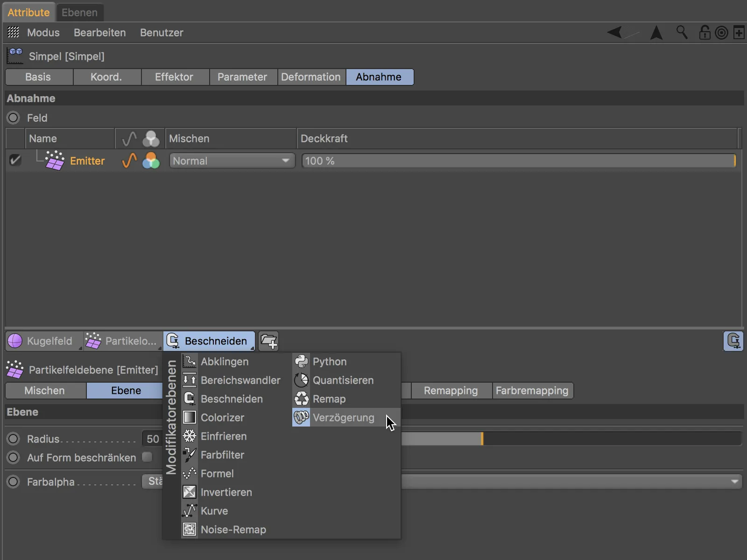Click the Radius value field

point(152,439)
